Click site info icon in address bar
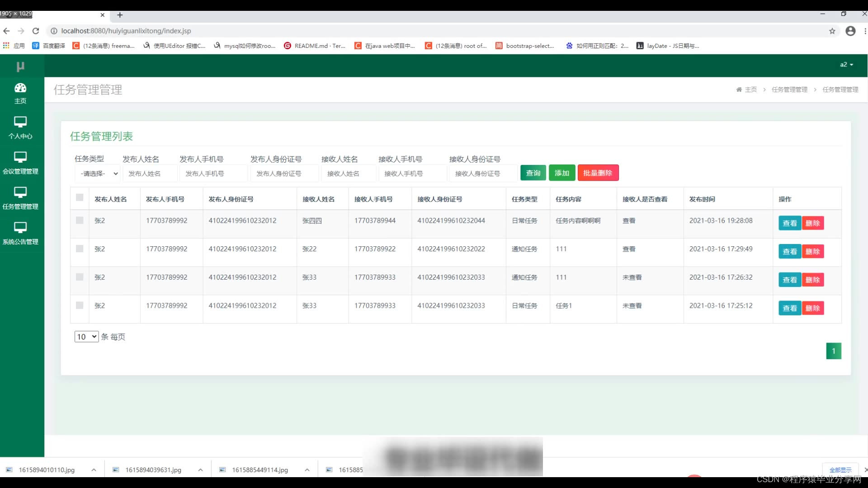The width and height of the screenshot is (868, 488). point(54,31)
